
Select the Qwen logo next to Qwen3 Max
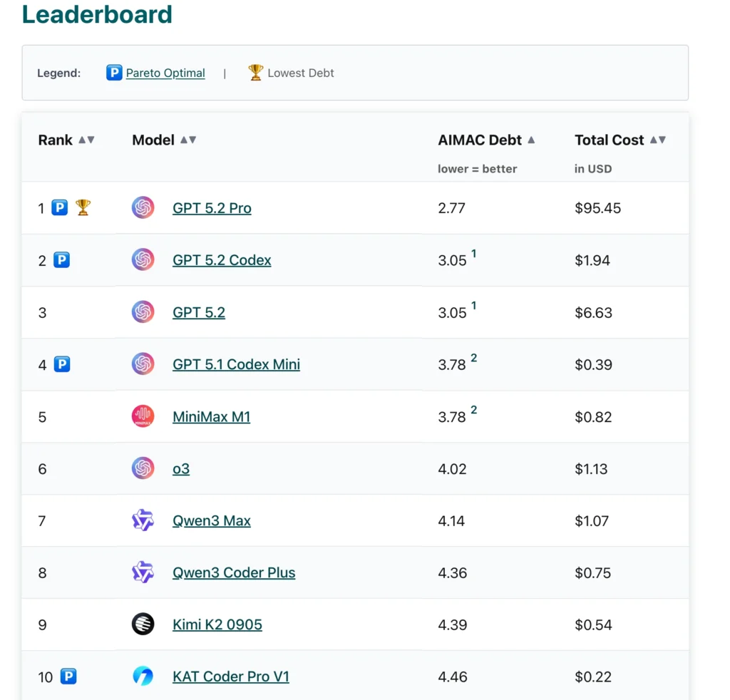click(x=143, y=520)
